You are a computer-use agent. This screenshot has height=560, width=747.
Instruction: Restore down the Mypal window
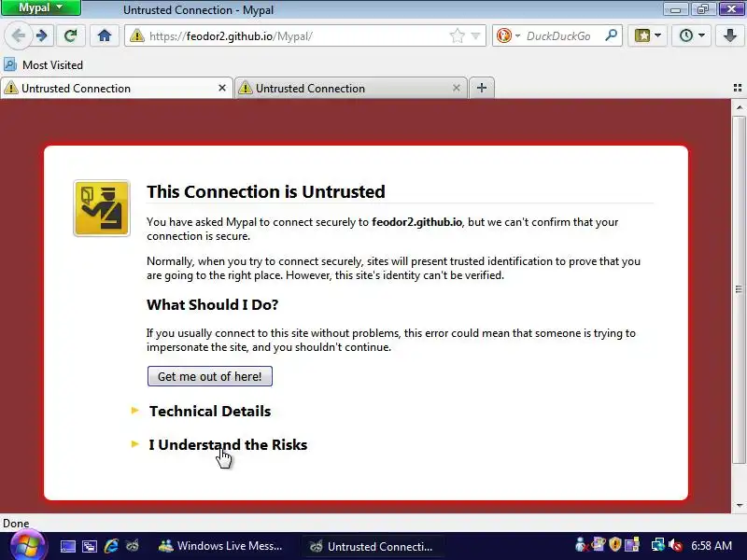tap(703, 9)
